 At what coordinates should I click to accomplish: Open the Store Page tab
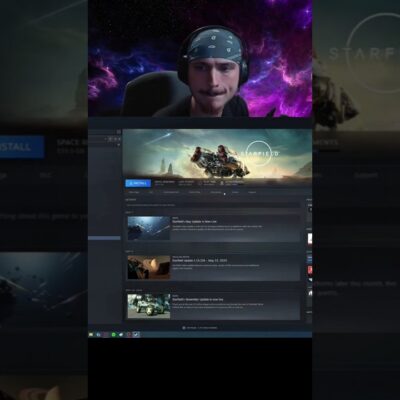click(134, 192)
